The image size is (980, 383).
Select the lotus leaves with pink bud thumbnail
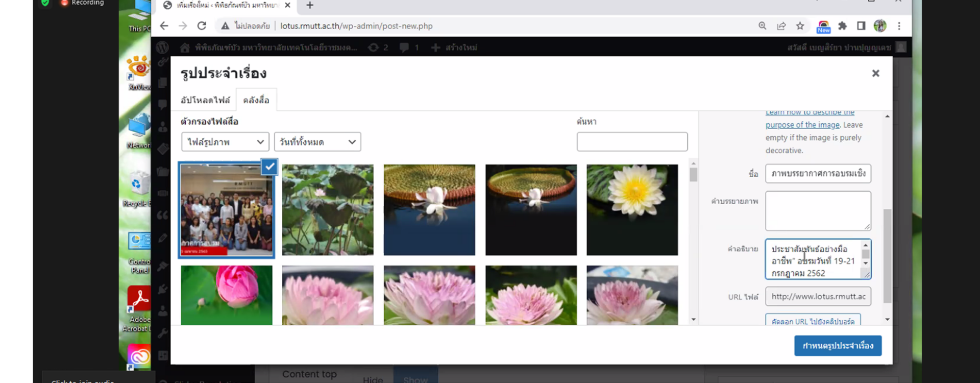point(328,210)
